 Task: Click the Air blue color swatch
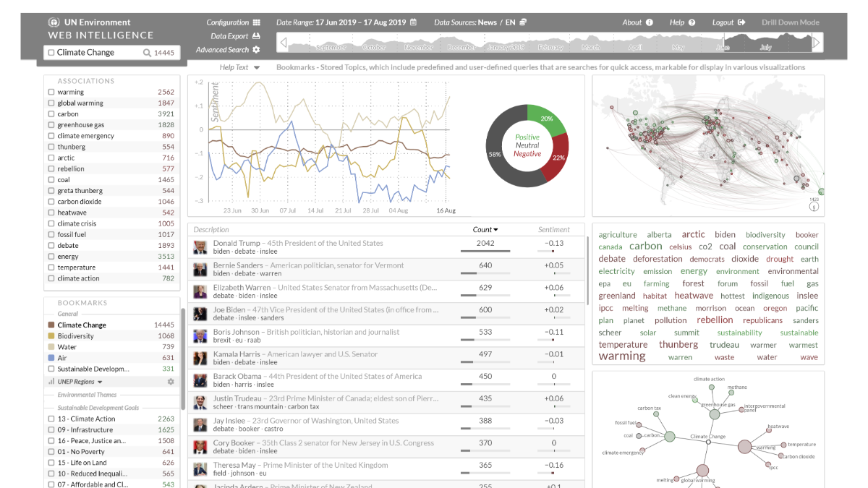[51, 358]
